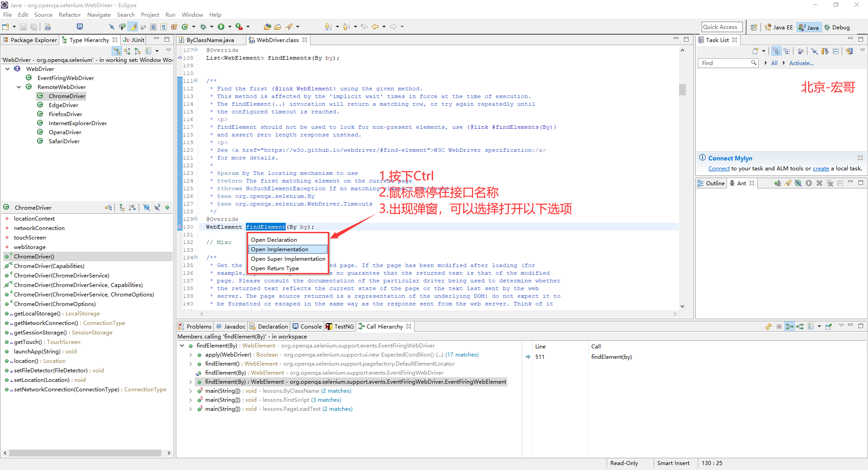Toggle Show Supertype Hierarchy mode

point(127,51)
